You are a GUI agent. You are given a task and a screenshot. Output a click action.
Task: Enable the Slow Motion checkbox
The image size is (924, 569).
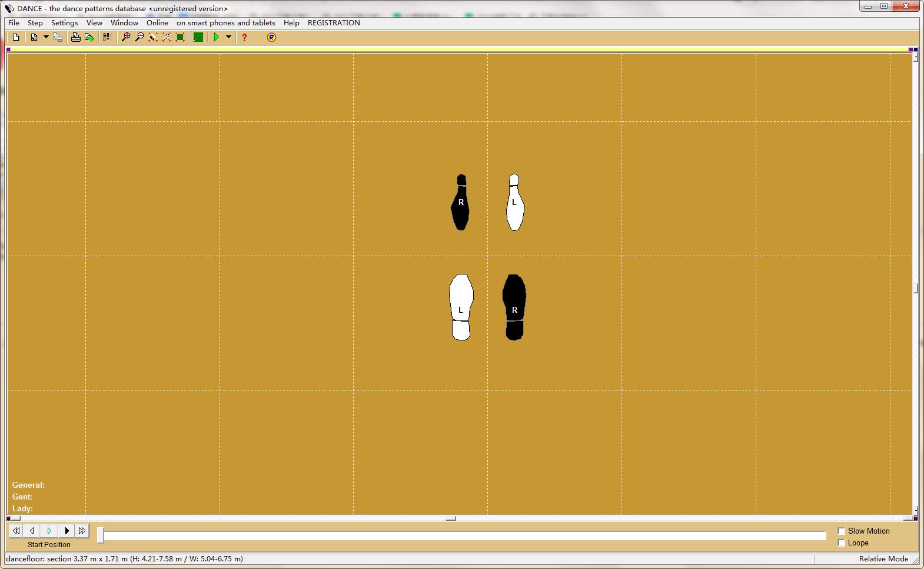point(841,531)
